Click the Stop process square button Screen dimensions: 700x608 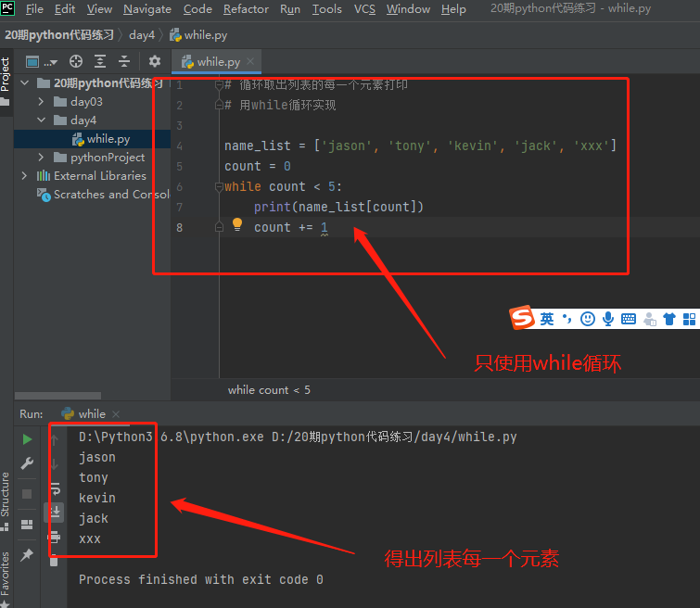click(x=27, y=494)
